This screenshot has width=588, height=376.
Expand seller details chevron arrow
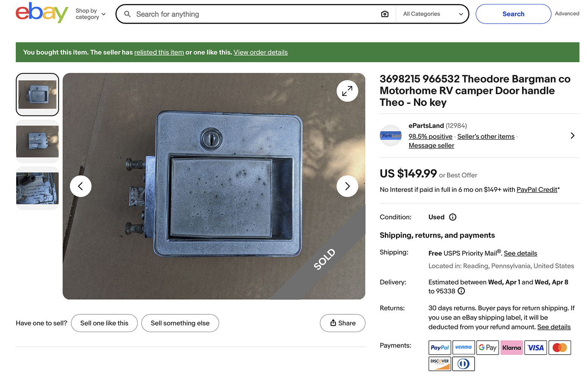point(572,135)
